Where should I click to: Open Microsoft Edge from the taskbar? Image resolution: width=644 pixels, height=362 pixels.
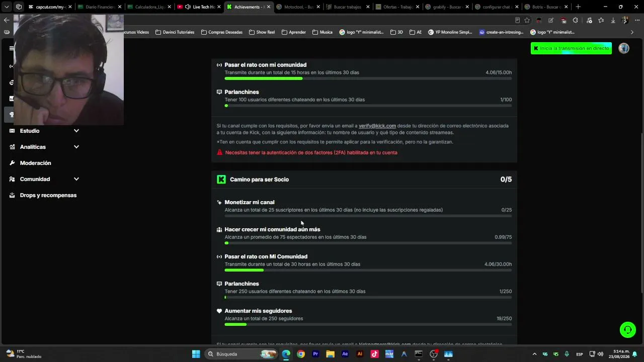pos(286,354)
